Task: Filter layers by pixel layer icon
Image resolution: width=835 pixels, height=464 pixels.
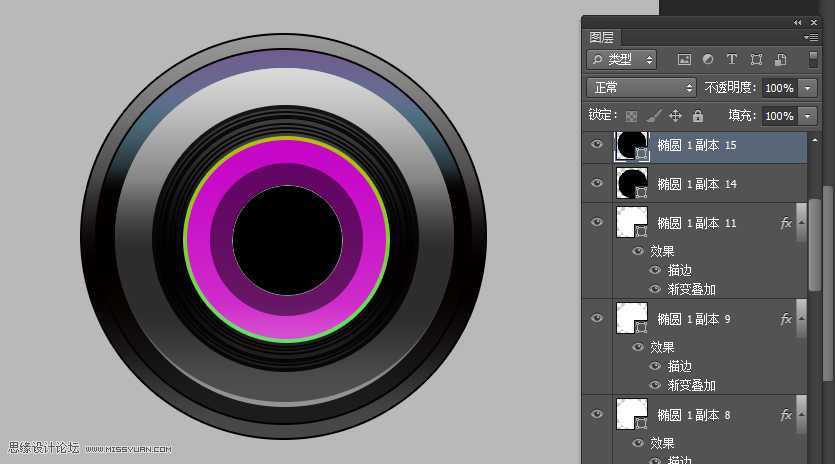Action: pos(685,60)
